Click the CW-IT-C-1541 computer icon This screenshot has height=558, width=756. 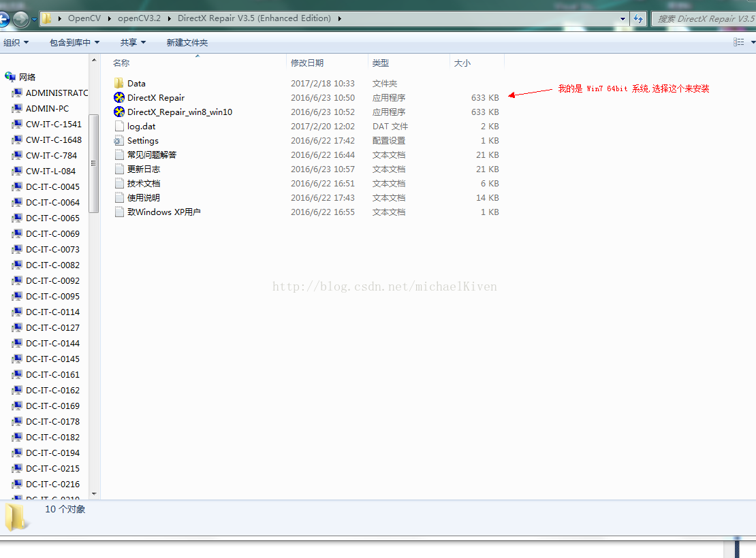(17, 124)
